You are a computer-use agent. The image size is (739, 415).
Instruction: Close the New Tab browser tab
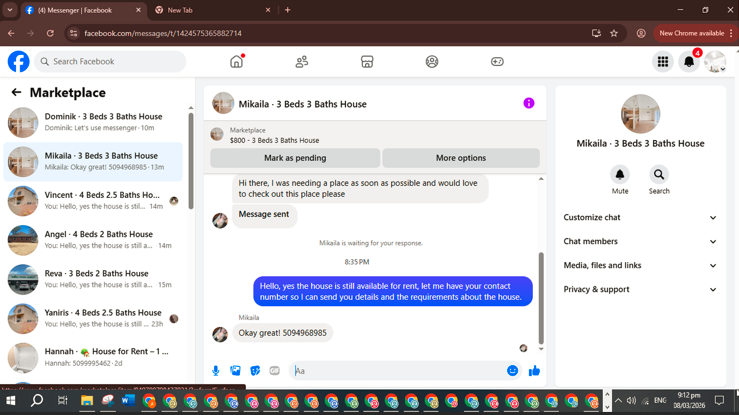268,10
